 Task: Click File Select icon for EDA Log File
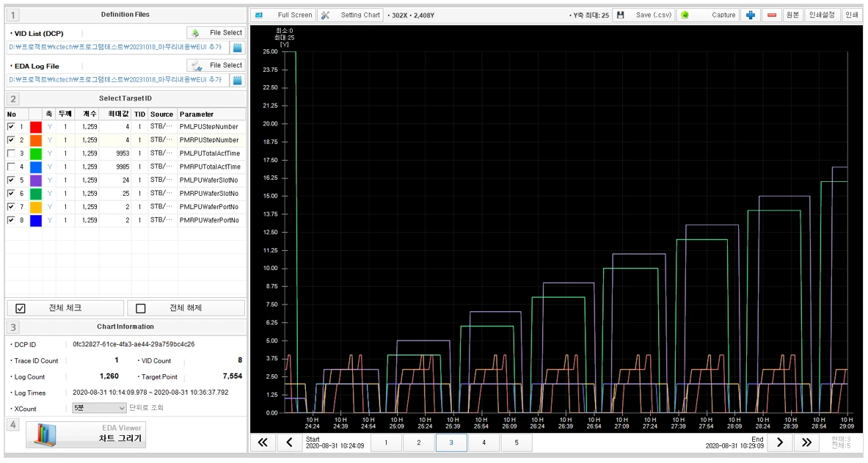196,65
